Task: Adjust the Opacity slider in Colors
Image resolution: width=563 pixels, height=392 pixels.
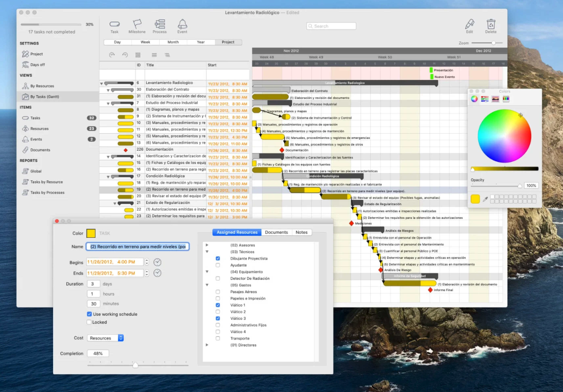Action: pos(520,186)
